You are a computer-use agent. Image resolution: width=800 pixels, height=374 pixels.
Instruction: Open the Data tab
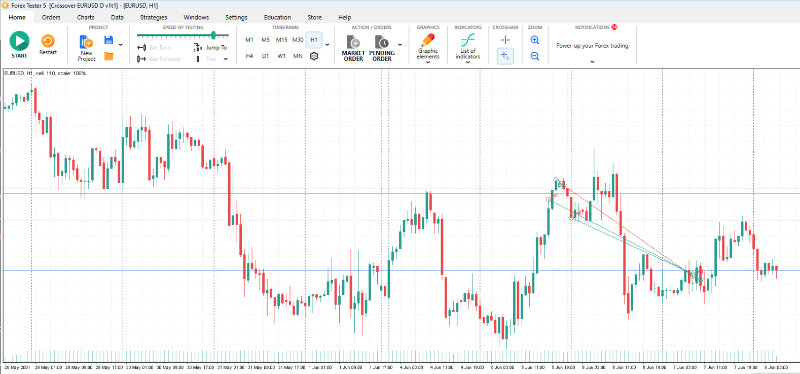[117, 17]
